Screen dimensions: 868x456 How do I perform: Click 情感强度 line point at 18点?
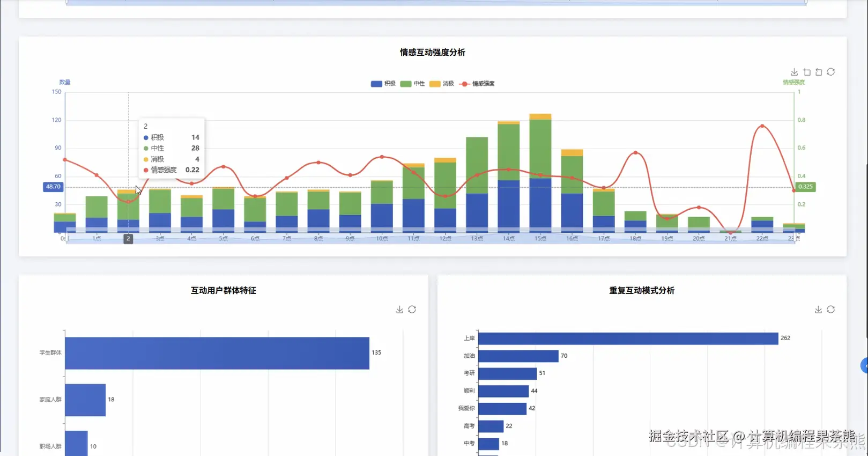[635, 153]
